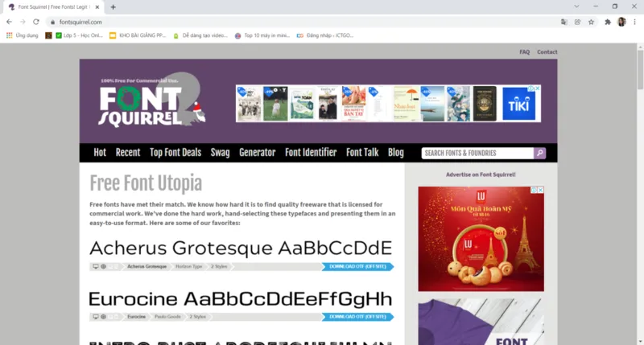This screenshot has height=345, width=644.
Task: Open Chrome's three-dot menu
Action: tap(635, 22)
